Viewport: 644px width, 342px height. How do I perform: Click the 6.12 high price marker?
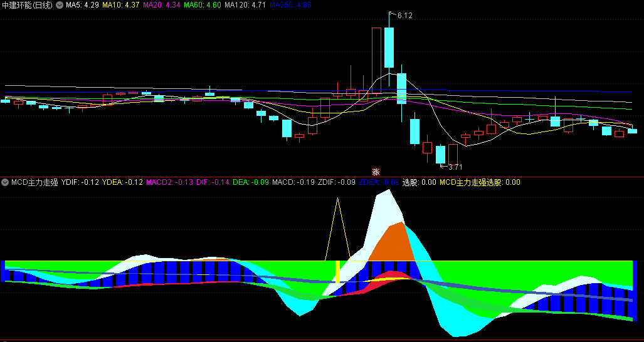coord(404,16)
